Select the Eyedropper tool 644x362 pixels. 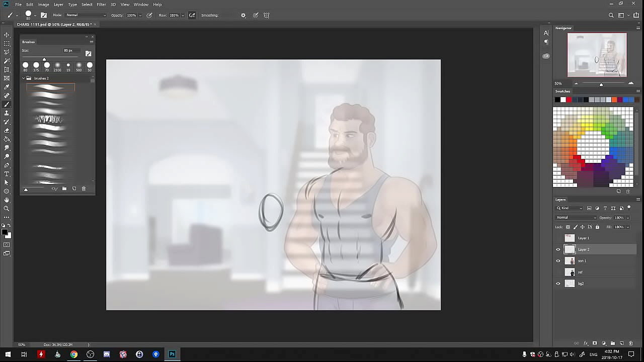pos(7,87)
